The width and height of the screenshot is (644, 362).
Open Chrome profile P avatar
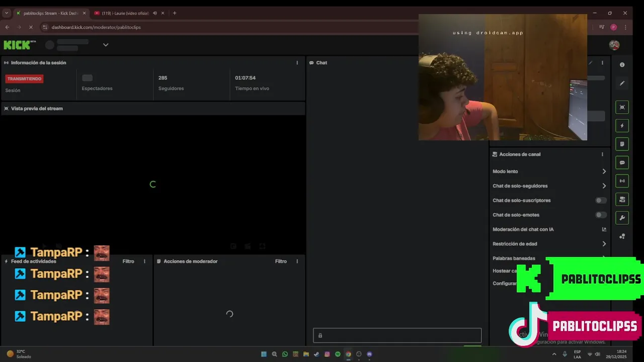[614, 27]
